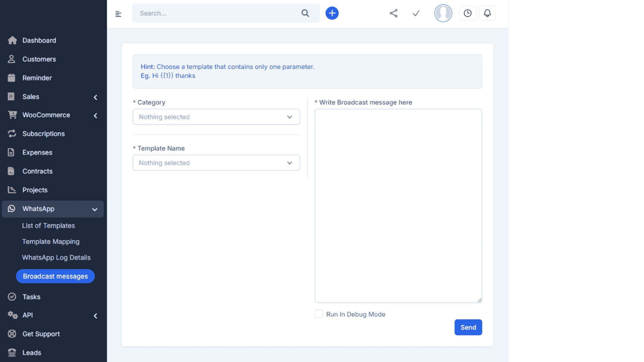Viewport: 644px width, 362px height.
Task: Open the Subscriptions page link
Action: [44, 134]
